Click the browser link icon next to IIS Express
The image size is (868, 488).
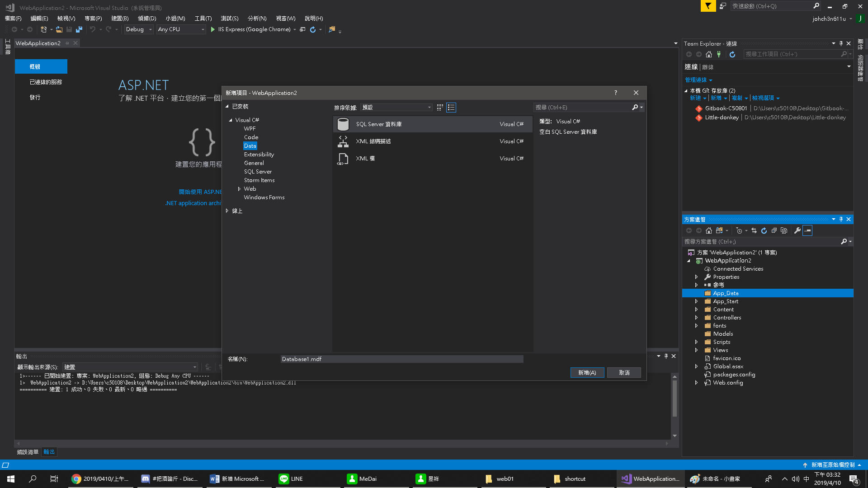tap(302, 29)
